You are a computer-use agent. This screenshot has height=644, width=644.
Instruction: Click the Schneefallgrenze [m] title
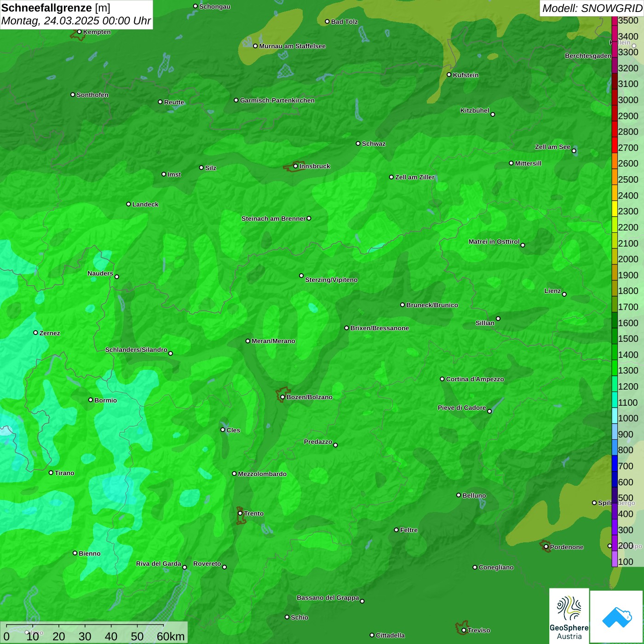[x=56, y=8]
